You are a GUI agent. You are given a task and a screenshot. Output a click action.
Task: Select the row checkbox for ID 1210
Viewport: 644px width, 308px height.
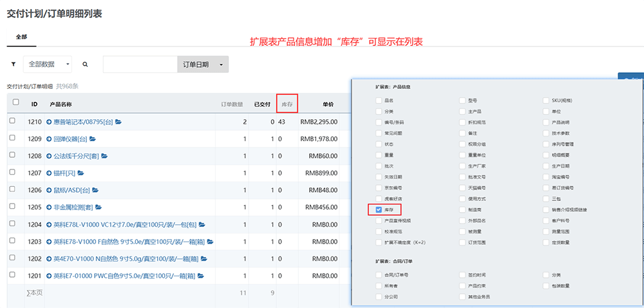tap(12, 121)
